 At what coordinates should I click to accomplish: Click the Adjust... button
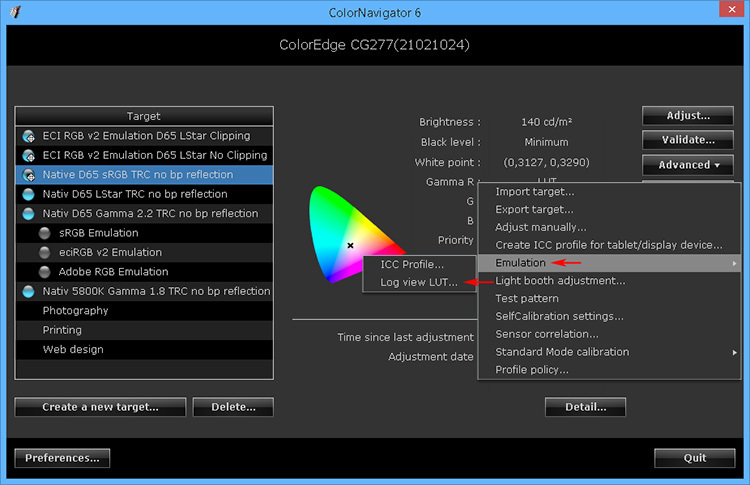[x=688, y=115]
